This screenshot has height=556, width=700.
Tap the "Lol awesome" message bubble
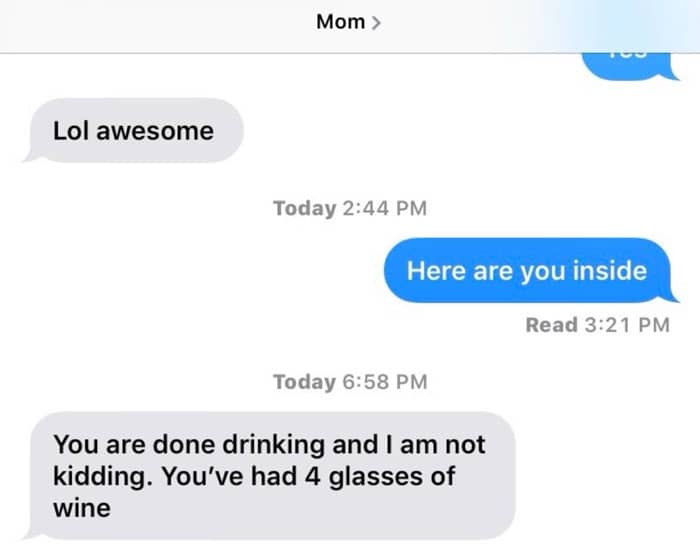pos(133,130)
